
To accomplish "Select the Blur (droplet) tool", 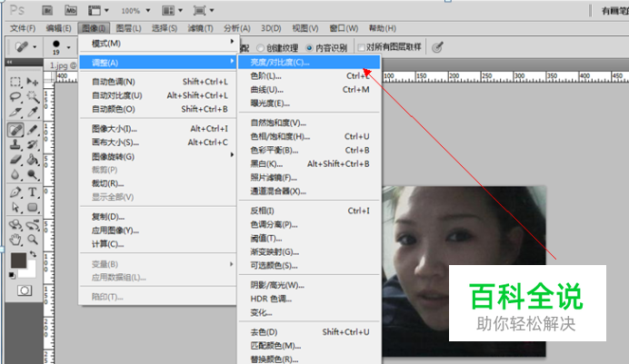I will coord(15,175).
